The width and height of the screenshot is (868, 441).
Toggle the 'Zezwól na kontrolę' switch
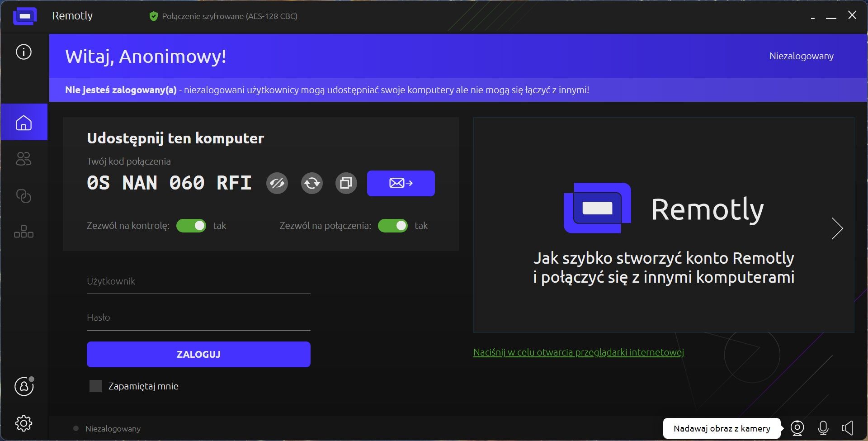click(191, 226)
